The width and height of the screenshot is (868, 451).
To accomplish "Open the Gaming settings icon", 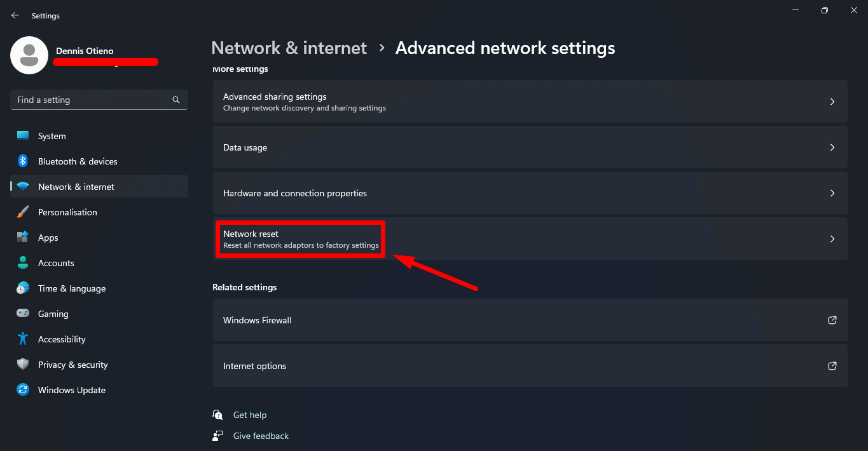I will 23,313.
